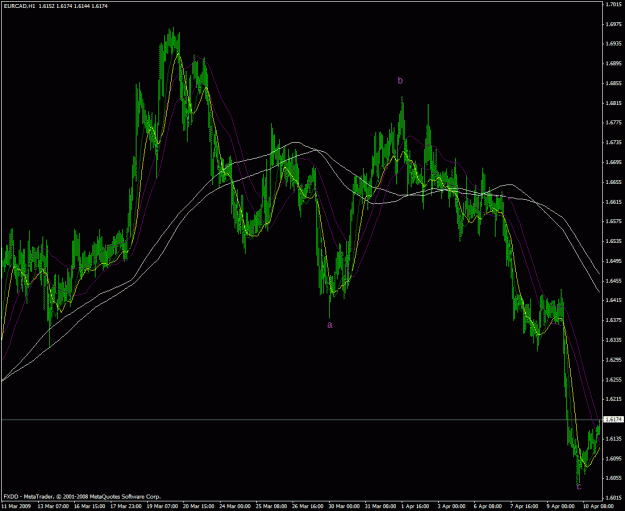Screen dimensions: 625x511
Task: Select the wave label 'c' on chart
Action: pos(579,487)
